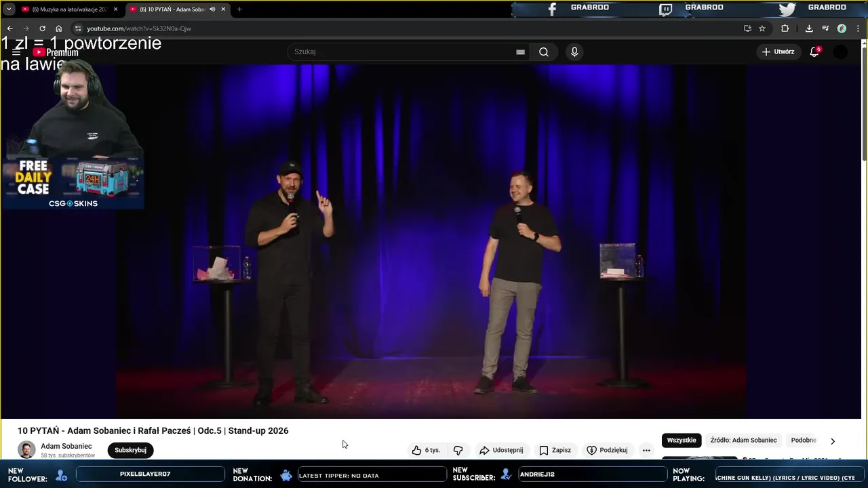Image resolution: width=868 pixels, height=488 pixels.
Task: Open the YouTube hamburger guide menu
Action: tap(16, 52)
